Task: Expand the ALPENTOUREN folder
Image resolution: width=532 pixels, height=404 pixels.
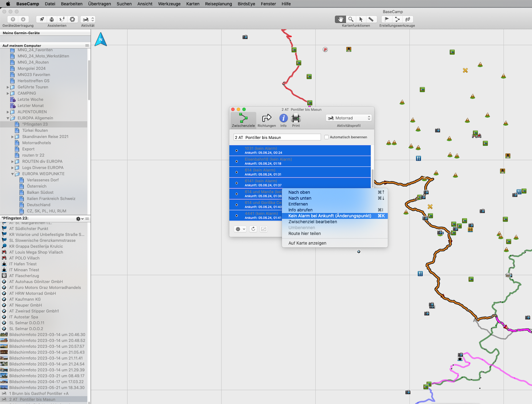Action: click(8, 112)
